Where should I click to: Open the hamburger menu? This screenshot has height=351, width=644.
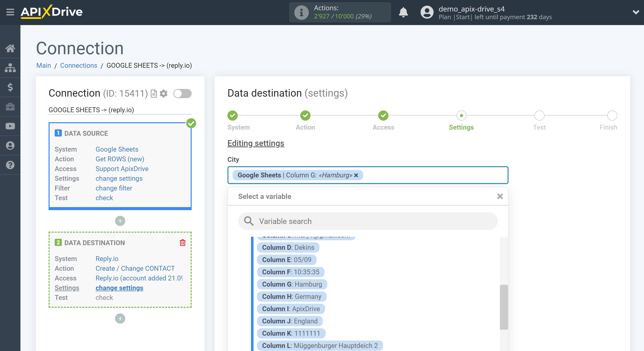click(10, 12)
